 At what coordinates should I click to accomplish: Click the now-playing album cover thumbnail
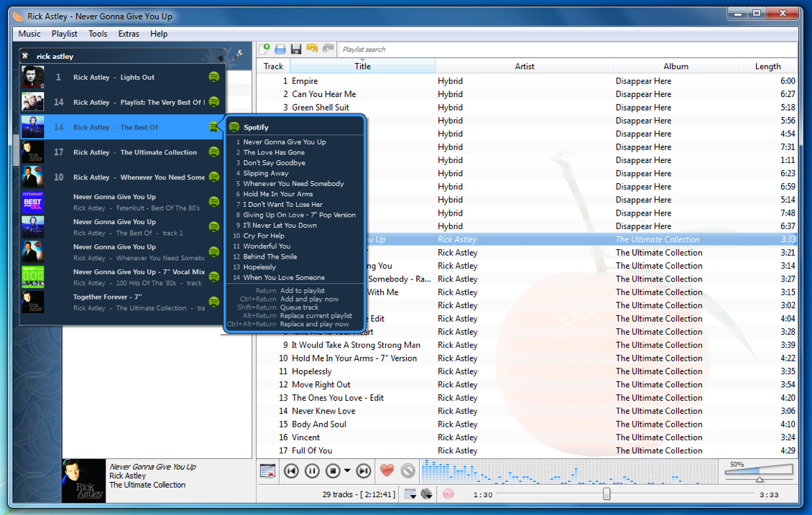[83, 481]
